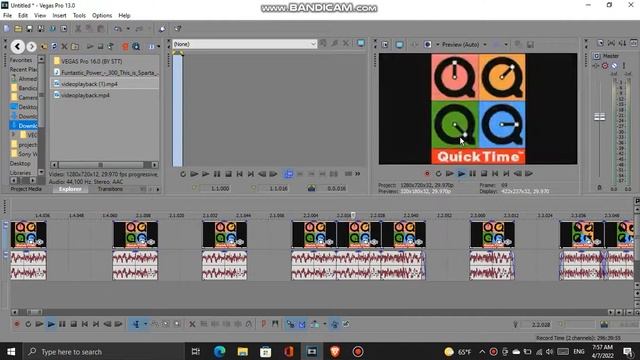The image size is (640, 360).
Task: Switch to Project Media tab
Action: coord(26,189)
